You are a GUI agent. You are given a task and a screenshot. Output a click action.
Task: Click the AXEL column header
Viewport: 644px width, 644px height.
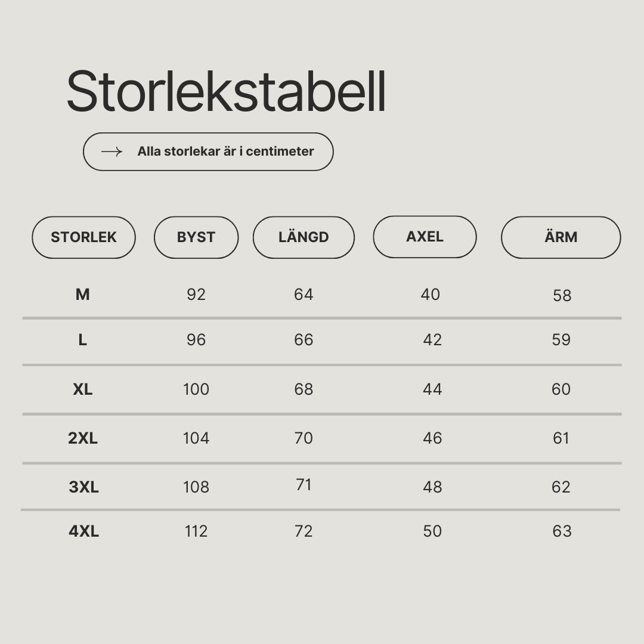(x=425, y=237)
